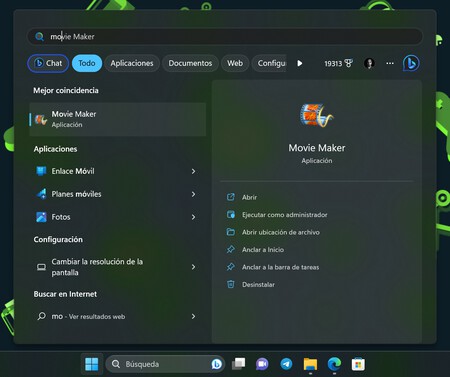450x377 pixels.
Task: Open Telegram from the taskbar
Action: (286, 364)
